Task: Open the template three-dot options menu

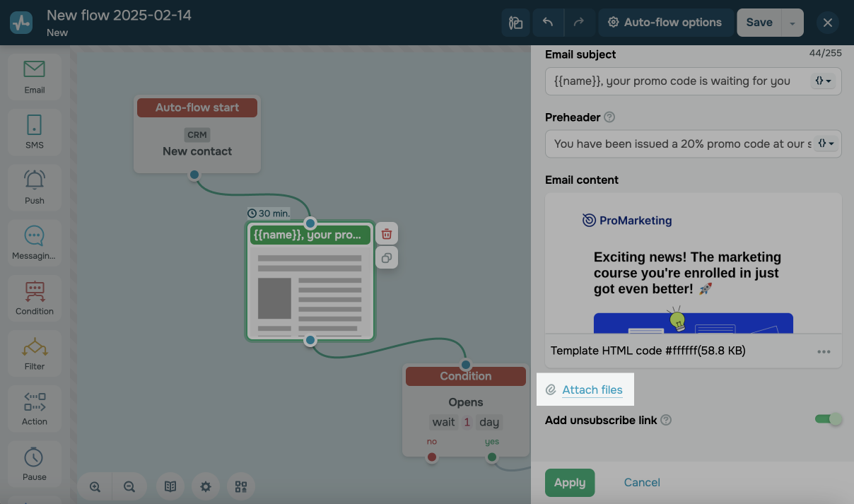Action: tap(824, 351)
